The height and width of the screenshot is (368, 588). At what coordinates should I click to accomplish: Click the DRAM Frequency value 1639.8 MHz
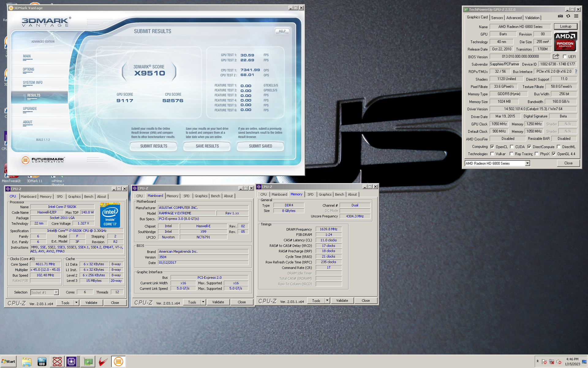coord(329,229)
